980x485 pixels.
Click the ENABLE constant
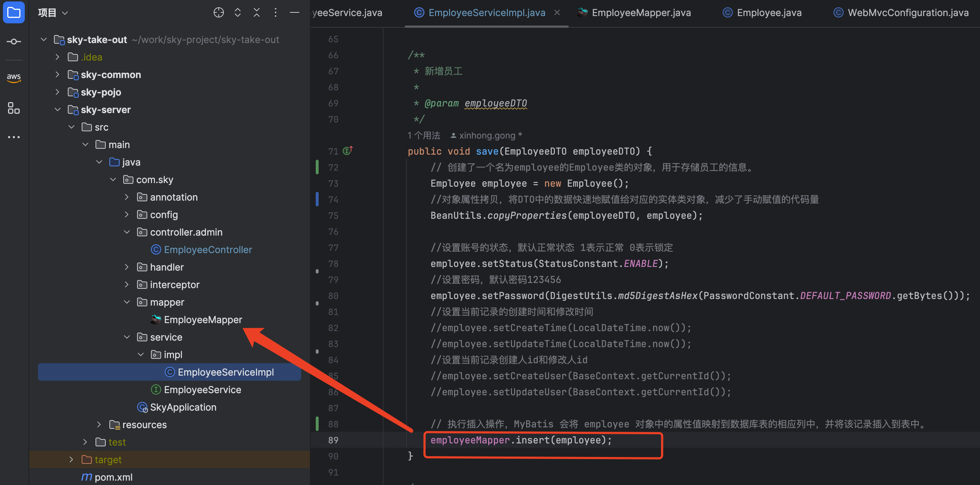click(x=641, y=264)
